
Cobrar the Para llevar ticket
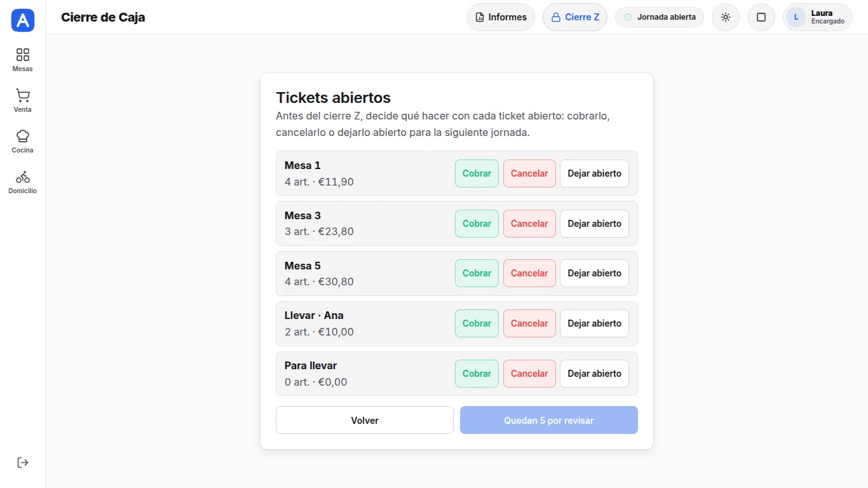(477, 374)
